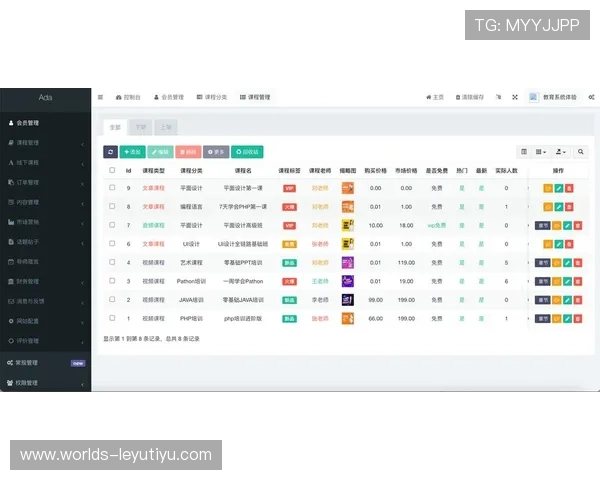
Task: Click the user avatar 教育系统体验
Action: (553, 97)
